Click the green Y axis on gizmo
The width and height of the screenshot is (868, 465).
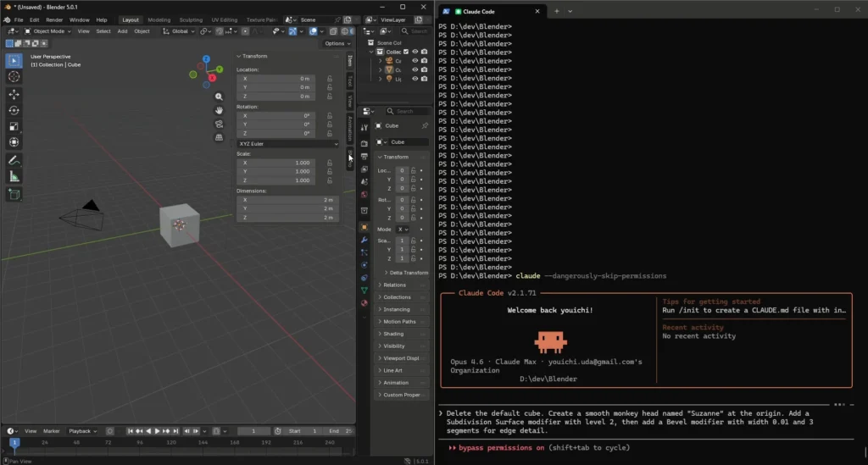click(220, 69)
